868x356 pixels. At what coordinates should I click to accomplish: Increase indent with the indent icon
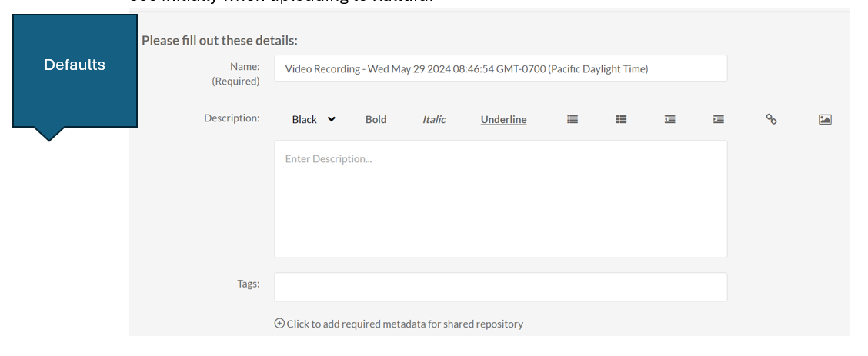[x=719, y=119]
